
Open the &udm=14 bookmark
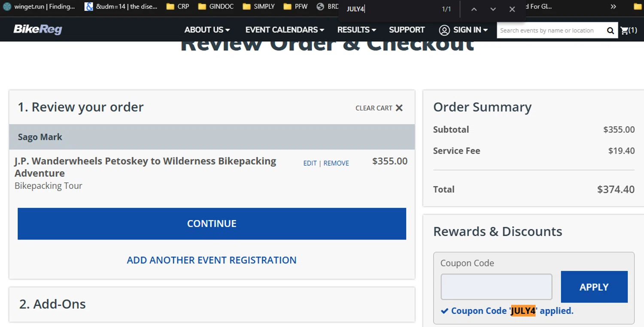click(x=122, y=6)
